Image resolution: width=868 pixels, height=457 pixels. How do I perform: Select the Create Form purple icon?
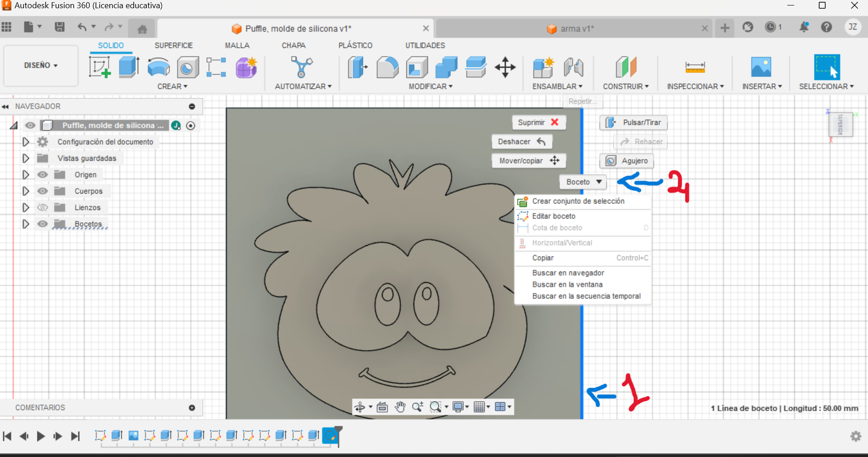pos(247,67)
